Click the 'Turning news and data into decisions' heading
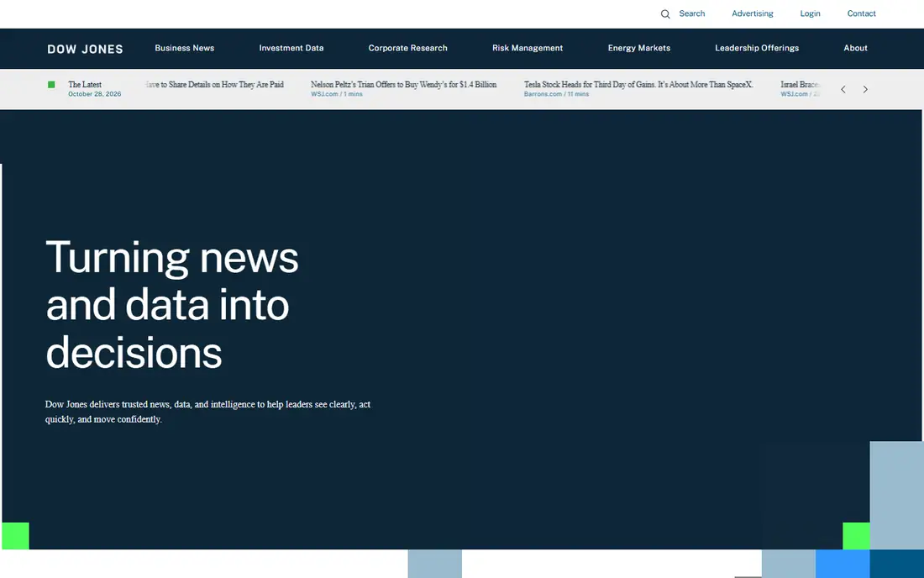 tap(172, 305)
